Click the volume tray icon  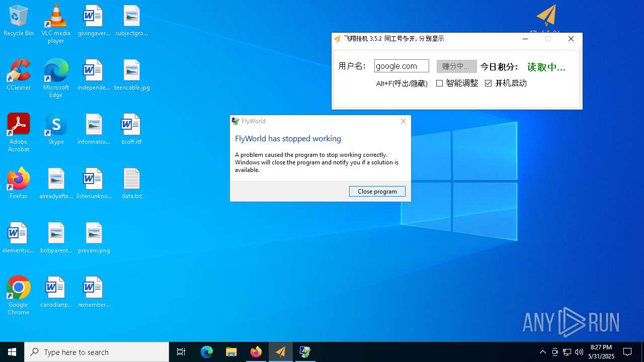(579, 352)
